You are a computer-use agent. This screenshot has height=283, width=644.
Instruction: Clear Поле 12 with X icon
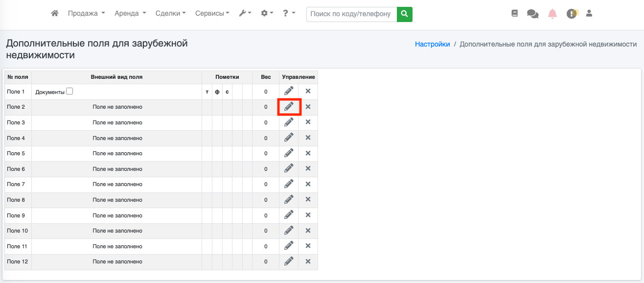coord(308,261)
